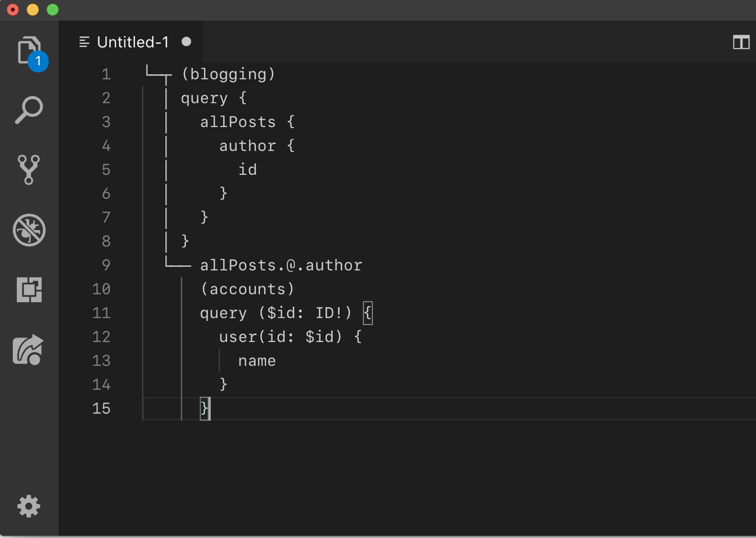Click the "user(id: $id) {" line
Image resolution: width=756 pixels, height=538 pixels.
coord(290,337)
